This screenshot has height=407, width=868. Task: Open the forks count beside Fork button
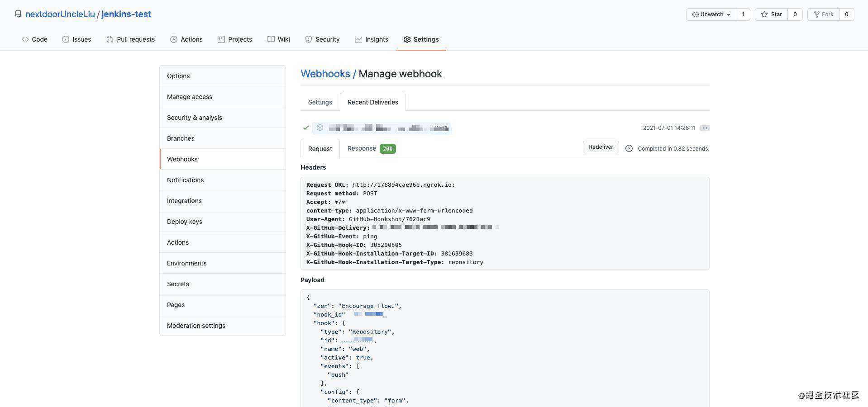tap(847, 14)
